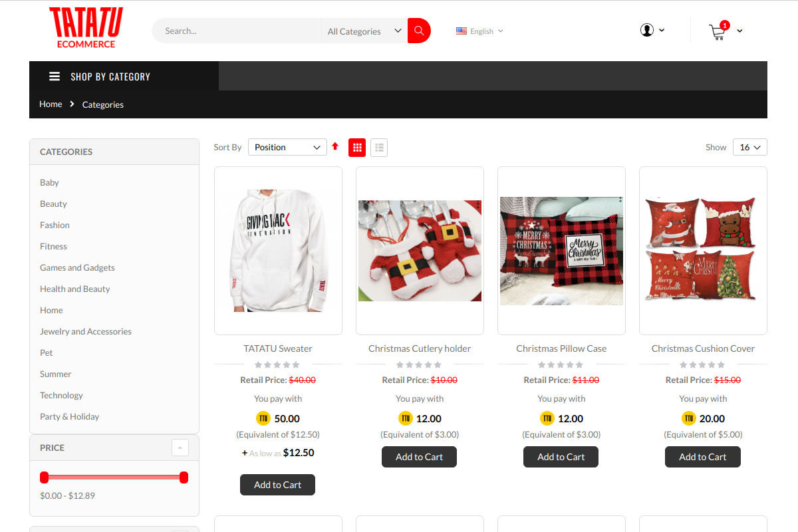
Task: Open the English language selector
Action: point(479,31)
